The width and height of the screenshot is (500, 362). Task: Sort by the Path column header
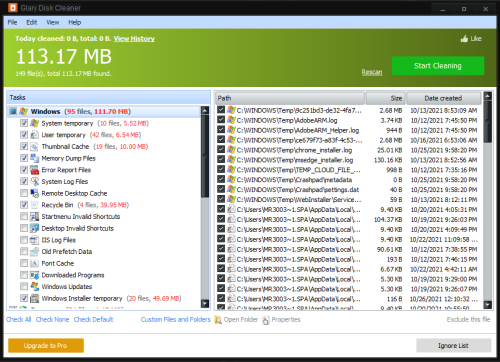click(290, 98)
